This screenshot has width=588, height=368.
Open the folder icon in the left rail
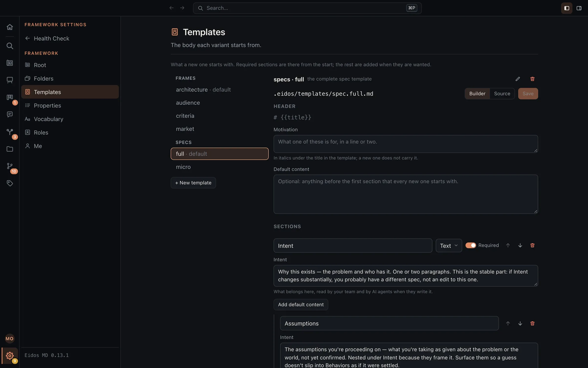10,149
